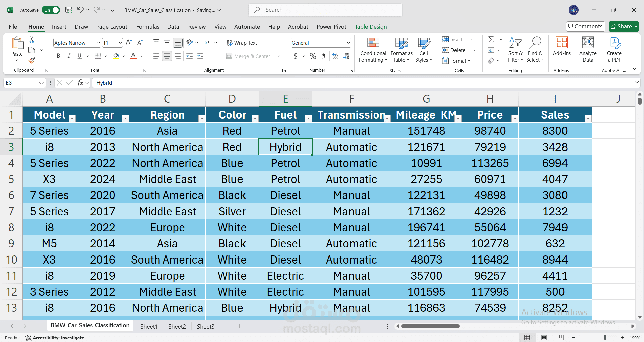Click the Percent Style icon
Viewport: 644px width, 342px height.
click(313, 56)
